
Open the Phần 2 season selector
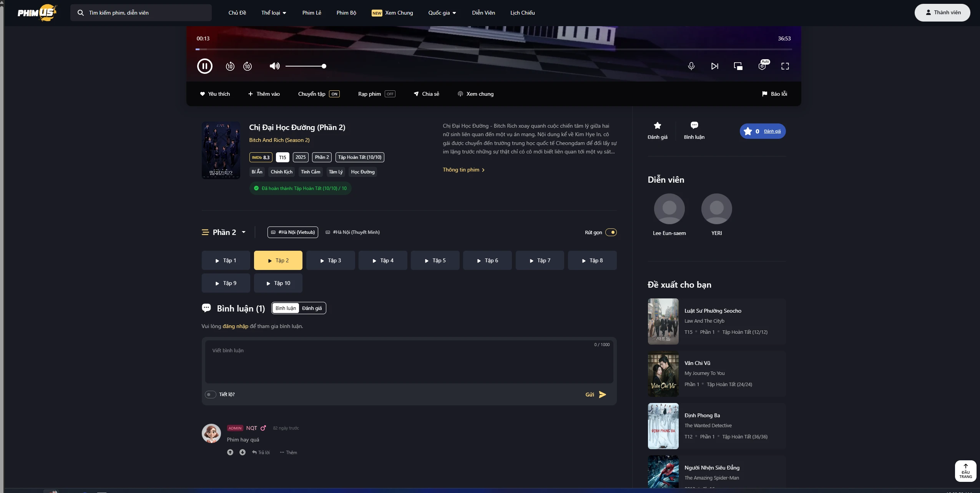(224, 232)
